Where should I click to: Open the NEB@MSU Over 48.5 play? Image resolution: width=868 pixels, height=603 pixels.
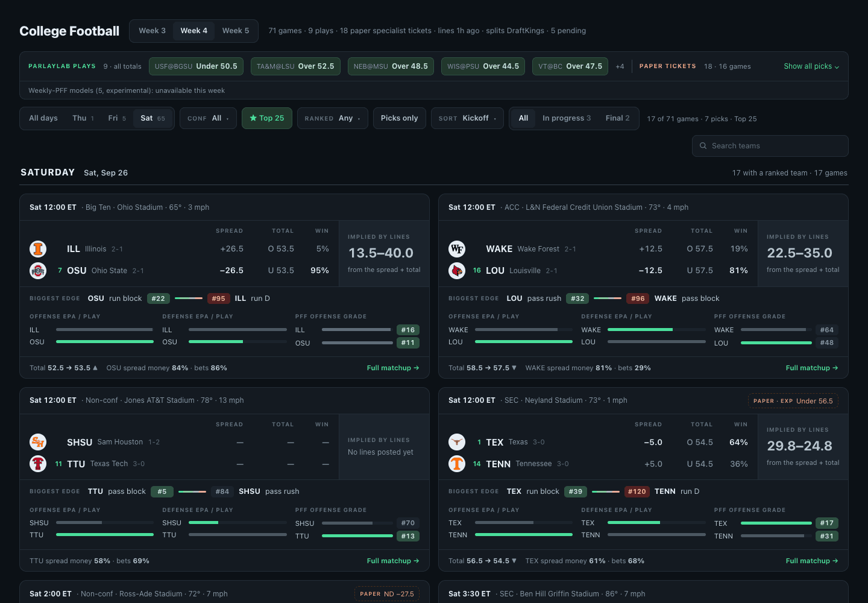391,66
